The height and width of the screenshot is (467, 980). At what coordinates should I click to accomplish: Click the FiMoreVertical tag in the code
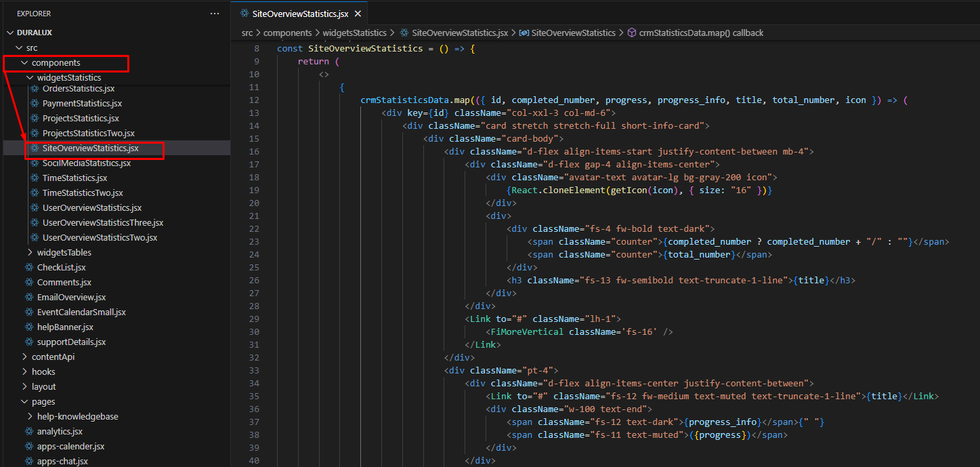pyautogui.click(x=528, y=331)
